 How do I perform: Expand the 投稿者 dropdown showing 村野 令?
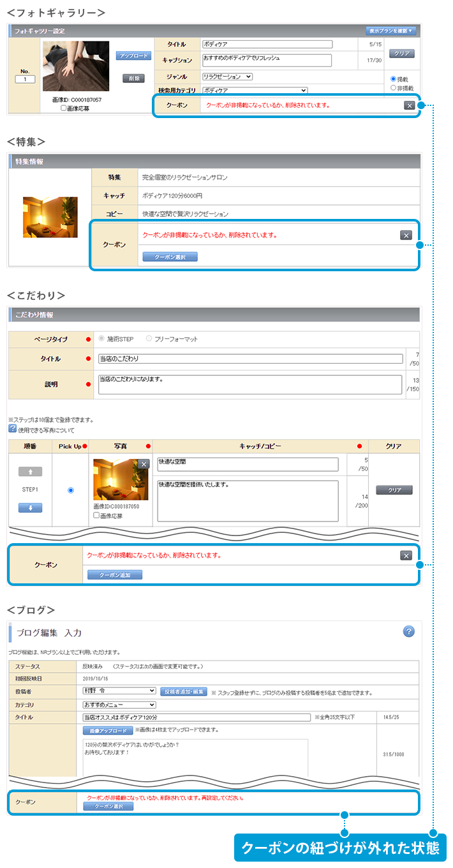[119, 691]
